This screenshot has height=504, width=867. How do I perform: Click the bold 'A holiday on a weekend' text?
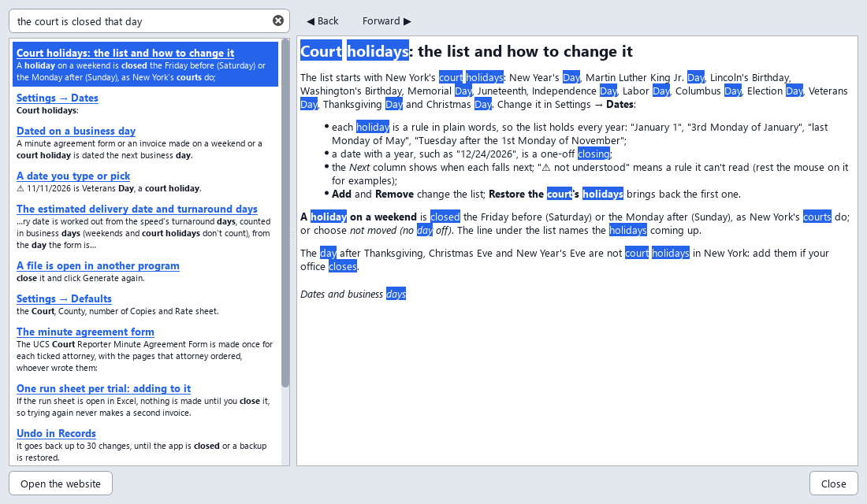[x=359, y=217]
